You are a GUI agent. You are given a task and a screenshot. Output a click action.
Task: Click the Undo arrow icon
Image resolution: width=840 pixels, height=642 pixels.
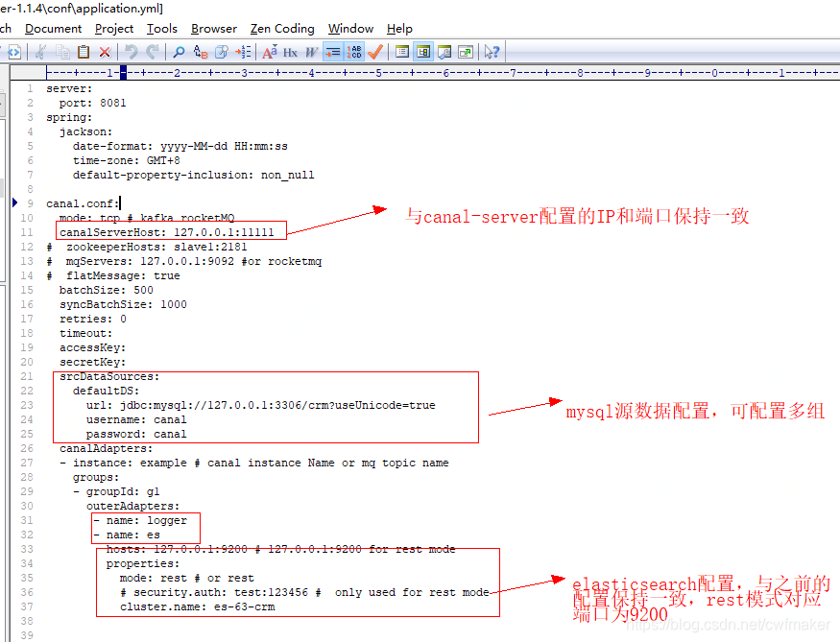point(132,52)
